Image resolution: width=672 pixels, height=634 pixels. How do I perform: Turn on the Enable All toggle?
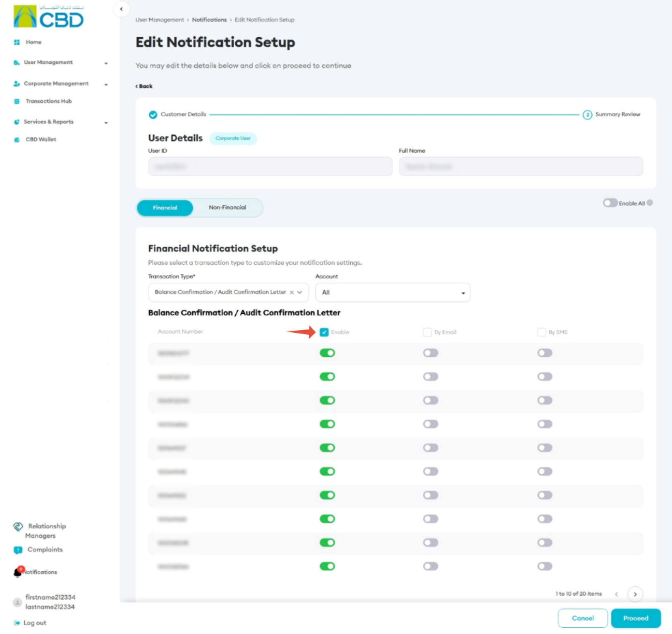610,203
